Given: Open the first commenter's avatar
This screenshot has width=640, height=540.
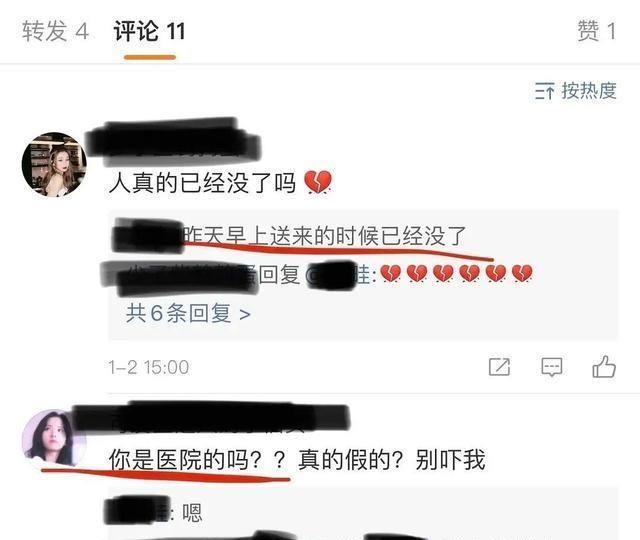Looking at the screenshot, I should pos(54,164).
